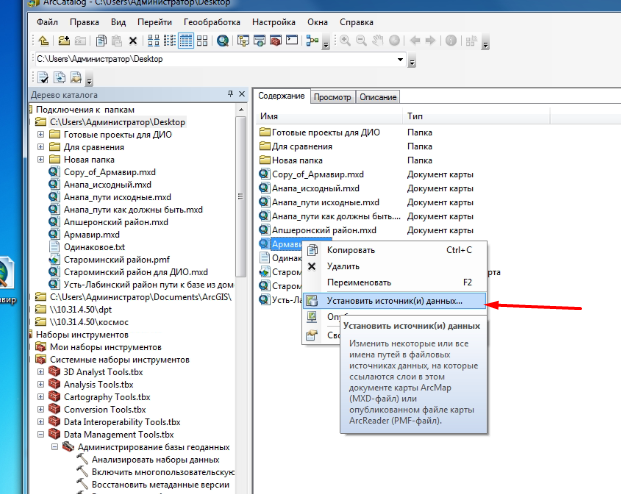Image resolution: width=621 pixels, height=494 pixels.
Task: Open the Правка menu
Action: 84,22
